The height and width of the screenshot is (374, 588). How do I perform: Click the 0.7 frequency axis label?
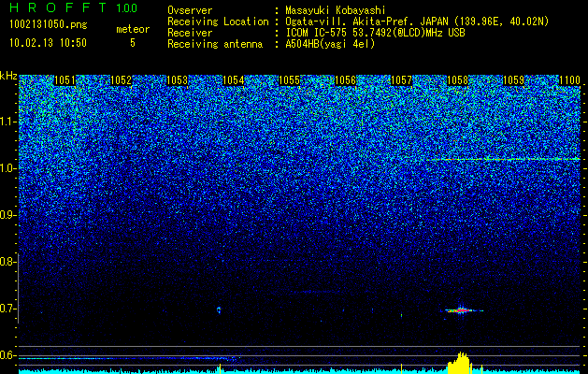tap(7, 309)
